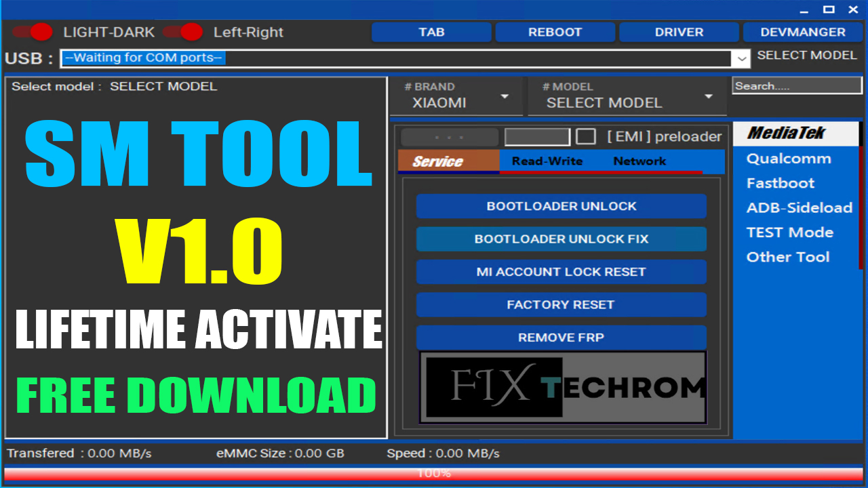868x488 pixels.
Task: Click the 'Select model : SELECT MODEL' text
Action: pyautogui.click(x=115, y=87)
